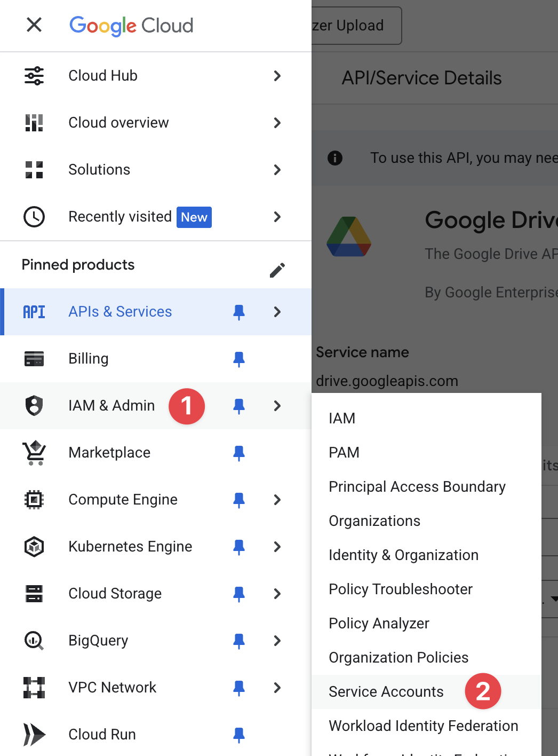The image size is (558, 756).
Task: Select Service Accounts in the submenu
Action: click(386, 692)
